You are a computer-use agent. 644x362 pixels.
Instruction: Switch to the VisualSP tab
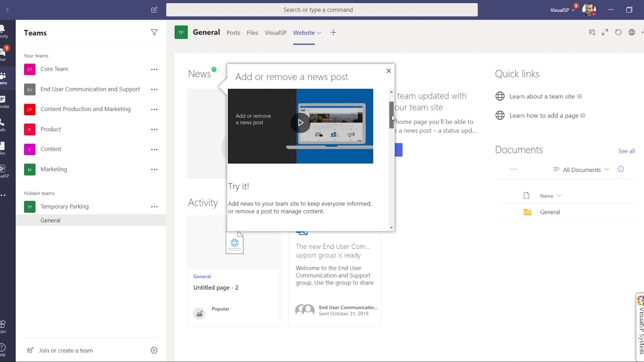276,33
